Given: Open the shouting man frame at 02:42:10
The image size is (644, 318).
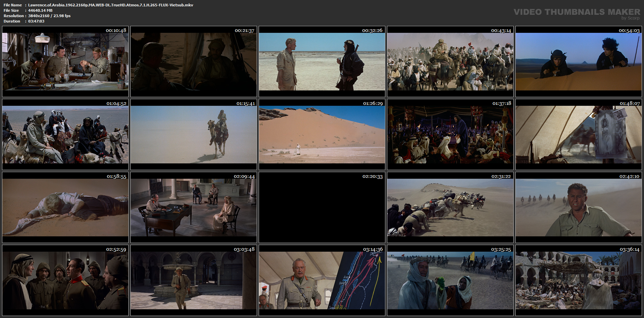Looking at the screenshot, I should [578, 207].
